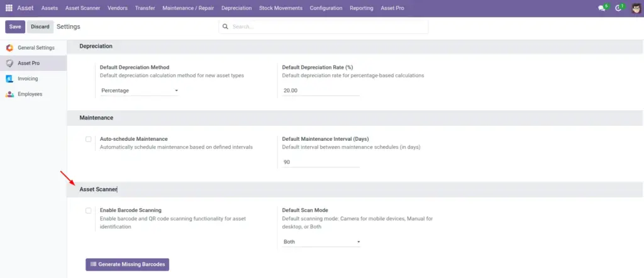The height and width of the screenshot is (278, 644).
Task: Click the Employees sidebar icon
Action: coord(9,94)
